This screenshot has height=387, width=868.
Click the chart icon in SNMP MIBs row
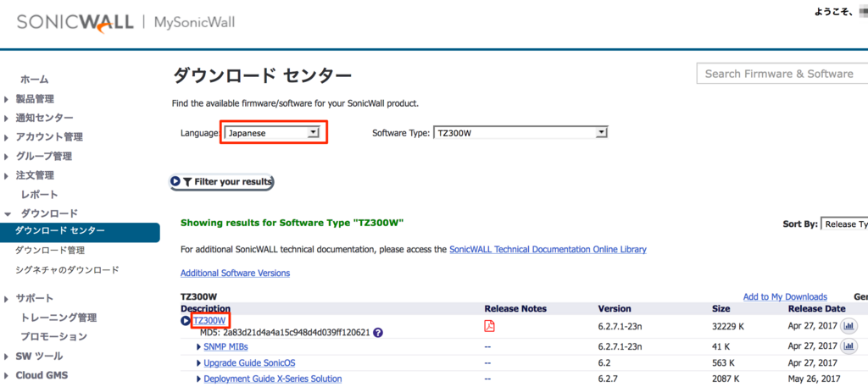[849, 346]
